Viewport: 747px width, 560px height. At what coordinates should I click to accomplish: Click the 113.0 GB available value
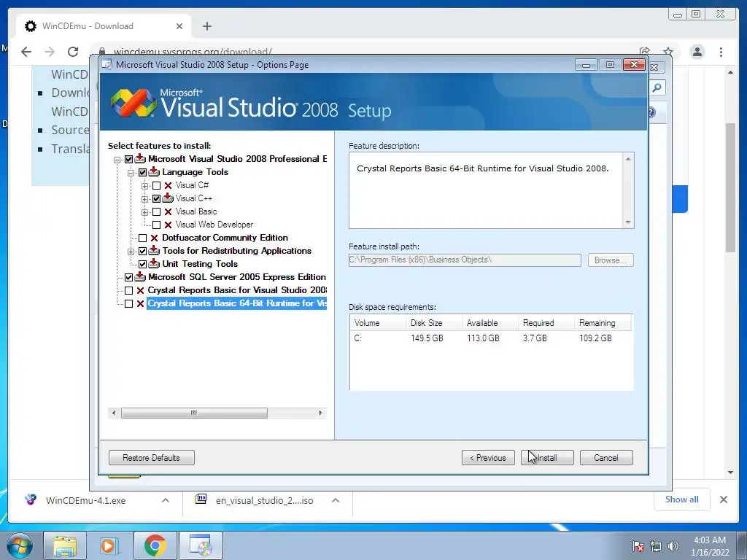coord(483,338)
